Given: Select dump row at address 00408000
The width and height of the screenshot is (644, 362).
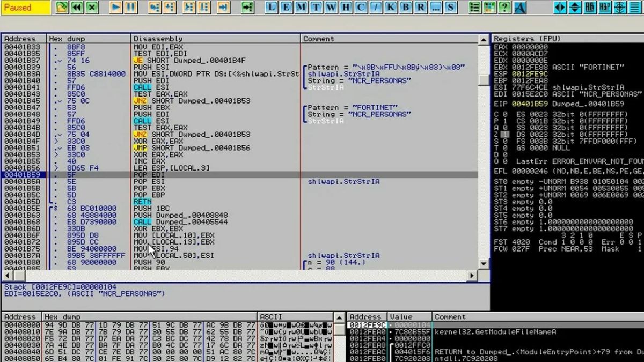Looking at the screenshot, I should (167, 325).
